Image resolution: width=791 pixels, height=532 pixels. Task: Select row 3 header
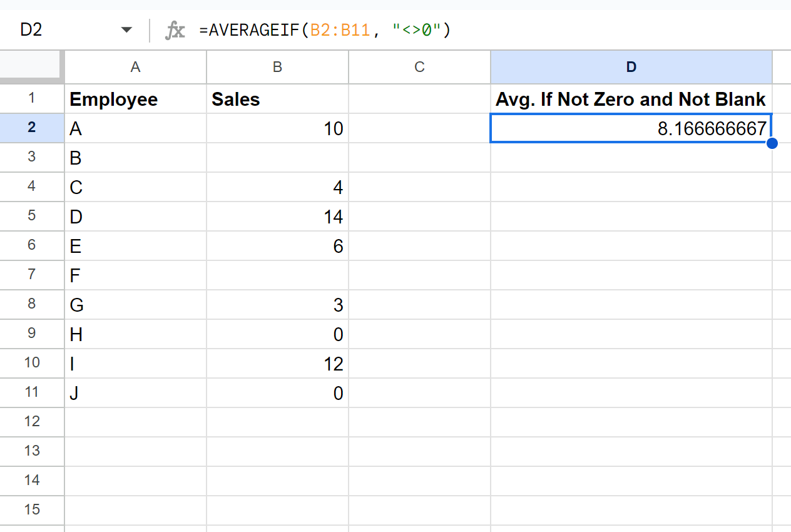(x=32, y=157)
